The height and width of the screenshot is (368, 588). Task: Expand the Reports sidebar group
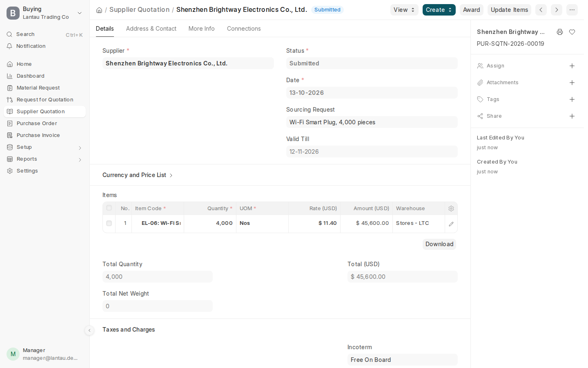(x=45, y=159)
